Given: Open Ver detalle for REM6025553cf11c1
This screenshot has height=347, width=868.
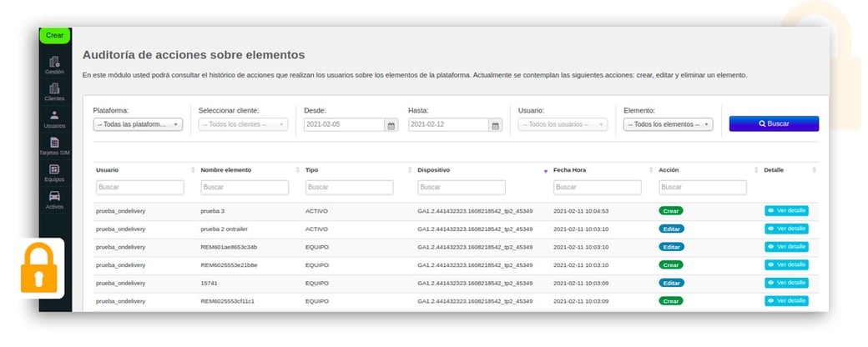Looking at the screenshot, I should pyautogui.click(x=786, y=300).
